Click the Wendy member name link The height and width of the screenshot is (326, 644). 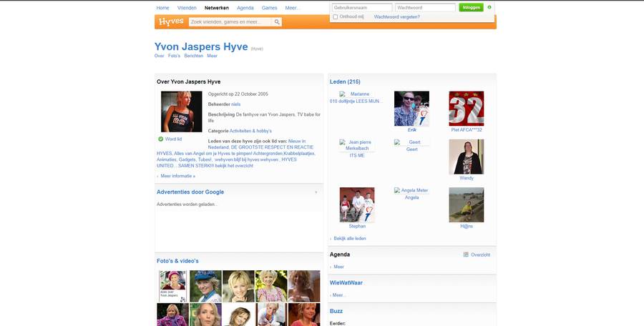(x=466, y=178)
